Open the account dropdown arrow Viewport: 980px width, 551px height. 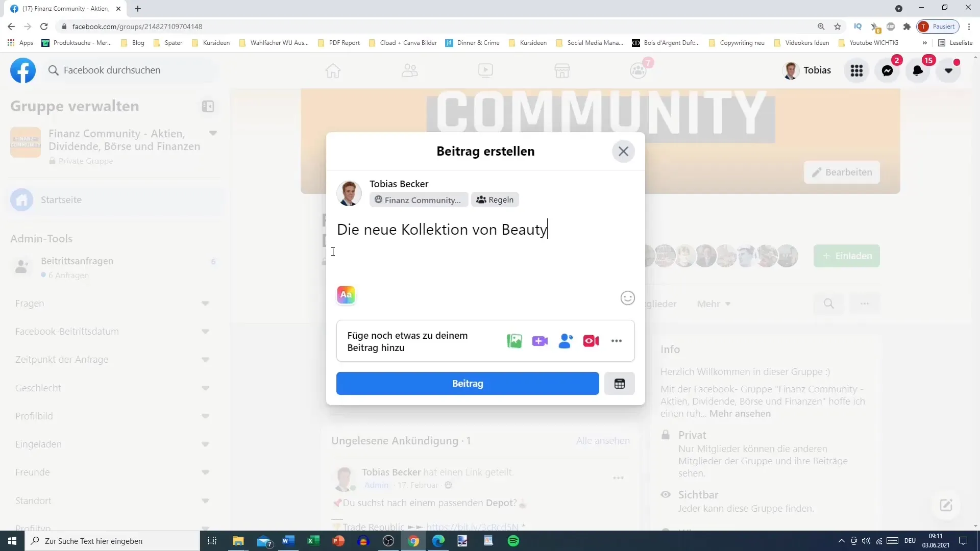click(x=948, y=70)
